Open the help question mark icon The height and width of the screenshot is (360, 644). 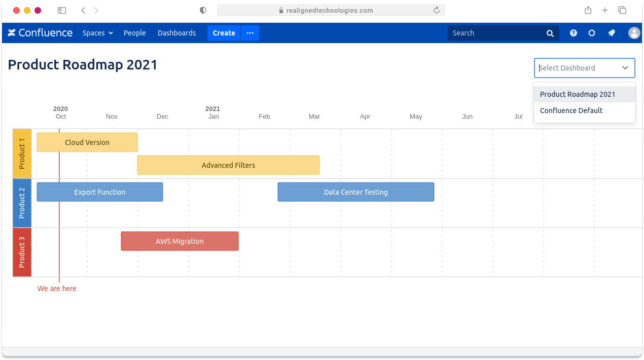tap(573, 32)
